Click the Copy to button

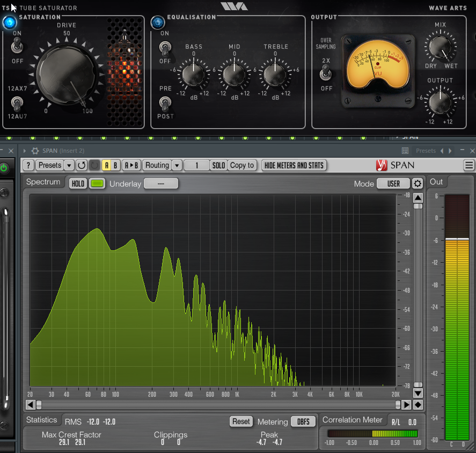point(242,165)
